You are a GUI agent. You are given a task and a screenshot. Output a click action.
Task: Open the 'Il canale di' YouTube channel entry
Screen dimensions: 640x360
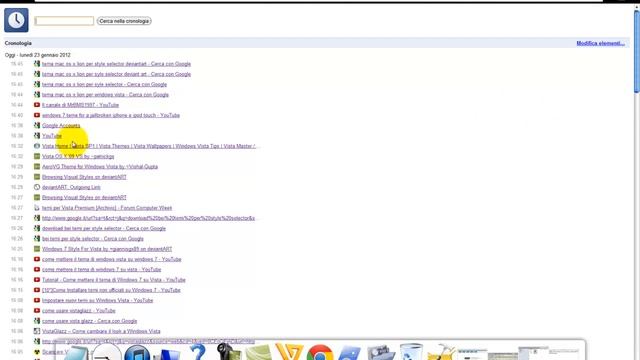(80, 105)
